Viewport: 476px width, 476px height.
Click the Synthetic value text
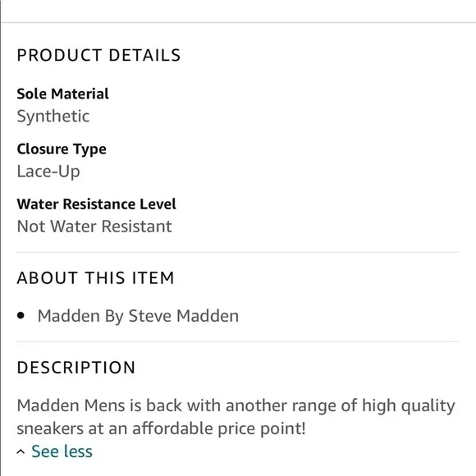pos(53,117)
